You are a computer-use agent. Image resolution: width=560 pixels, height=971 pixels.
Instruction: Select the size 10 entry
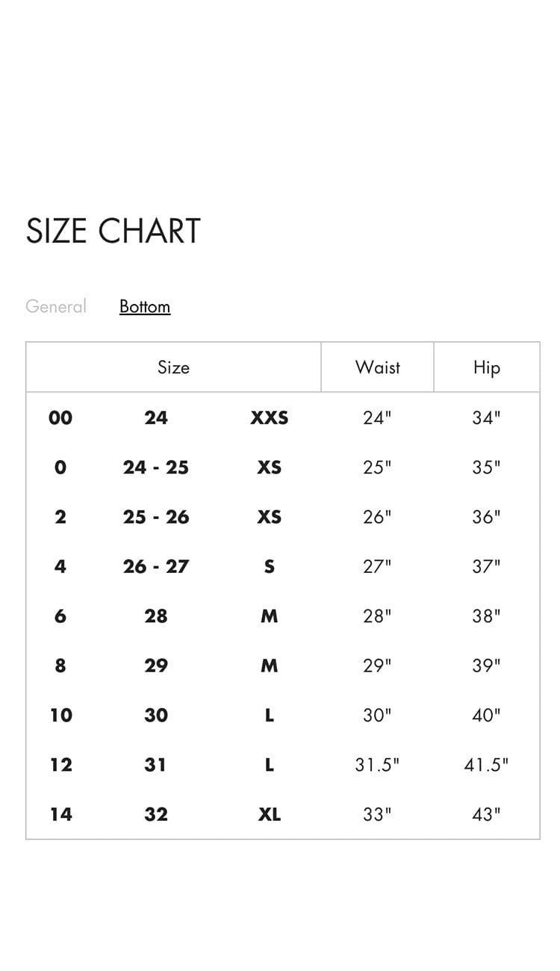pyautogui.click(x=60, y=715)
